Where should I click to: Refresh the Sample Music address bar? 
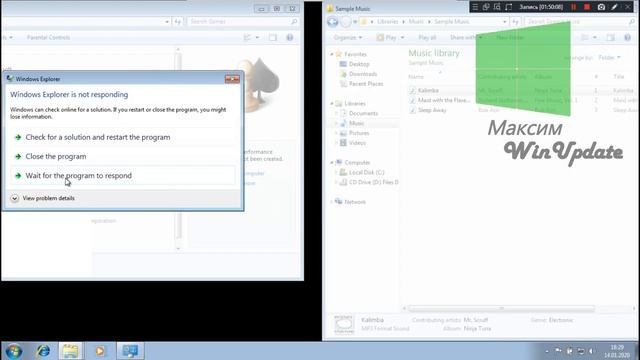(515, 22)
